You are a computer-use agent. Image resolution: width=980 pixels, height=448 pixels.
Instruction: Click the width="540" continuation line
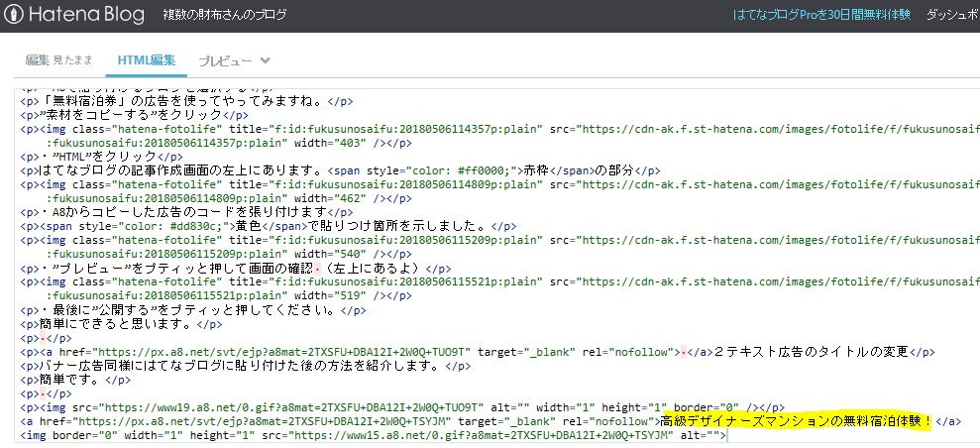click(x=229, y=255)
